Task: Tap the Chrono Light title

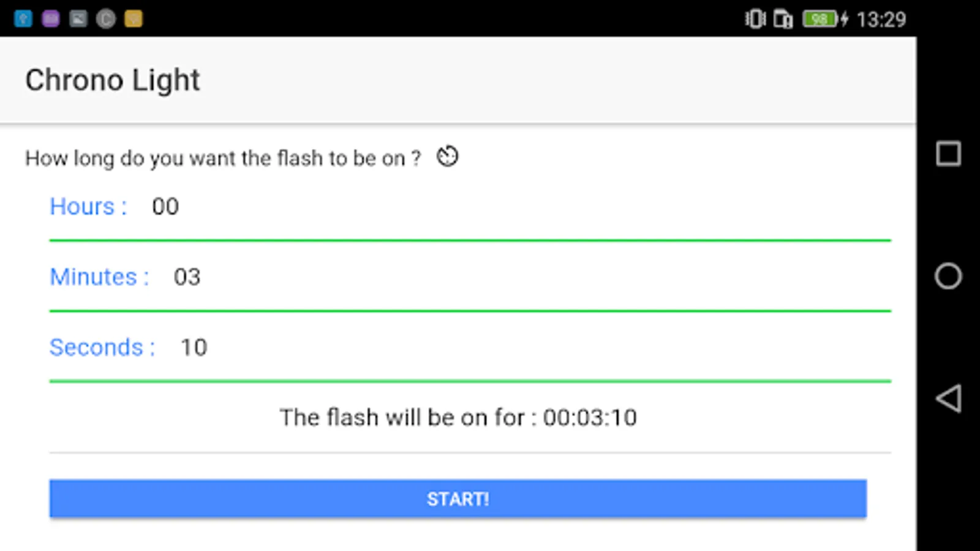Action: pyautogui.click(x=113, y=80)
